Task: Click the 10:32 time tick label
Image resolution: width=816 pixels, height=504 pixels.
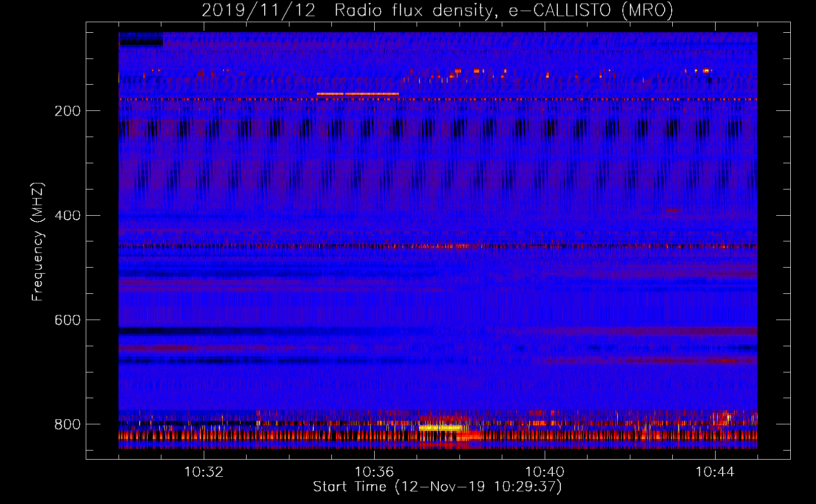Action: click(204, 472)
